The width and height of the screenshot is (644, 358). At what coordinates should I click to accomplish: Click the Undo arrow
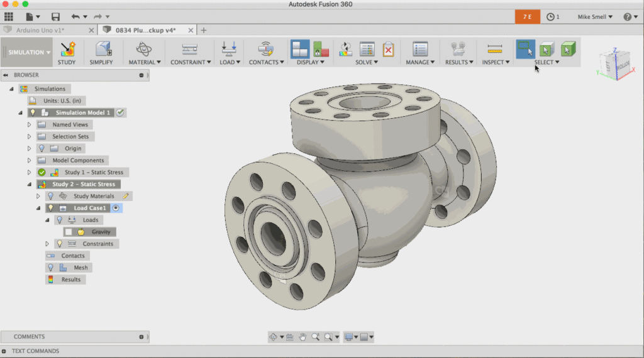pyautogui.click(x=75, y=17)
